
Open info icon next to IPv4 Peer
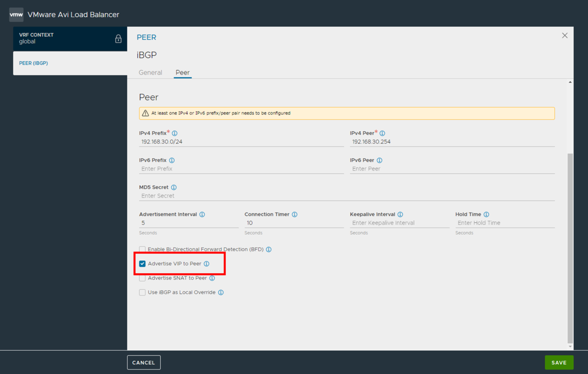[382, 133]
